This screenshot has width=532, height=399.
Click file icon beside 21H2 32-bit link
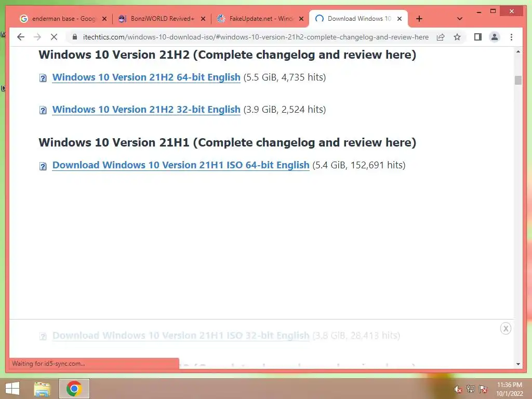pos(43,111)
